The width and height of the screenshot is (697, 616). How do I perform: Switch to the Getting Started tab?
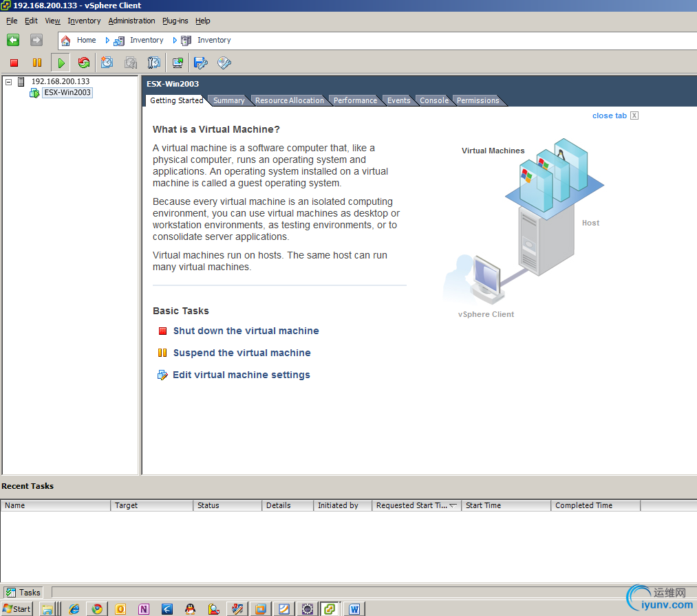click(x=176, y=100)
